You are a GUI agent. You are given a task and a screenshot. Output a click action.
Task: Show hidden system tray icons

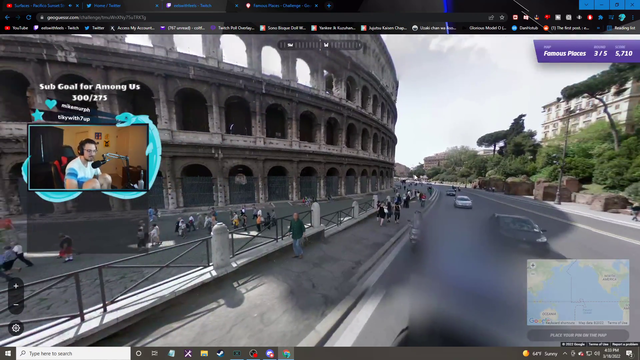[x=565, y=353]
